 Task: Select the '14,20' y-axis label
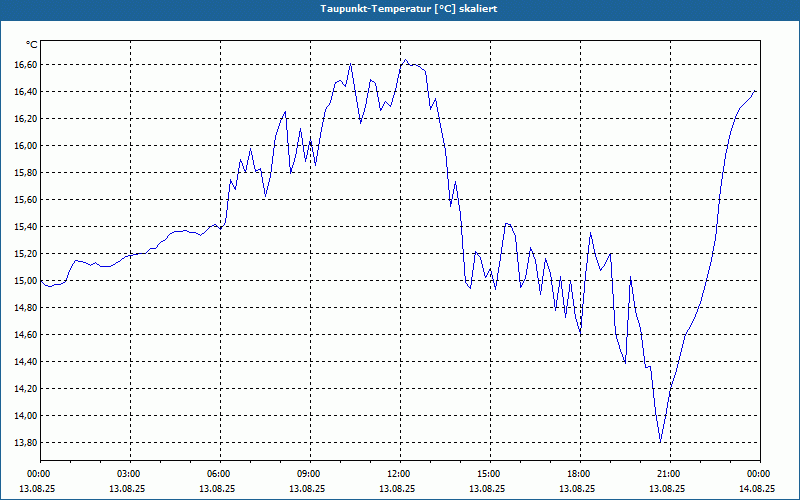27,389
